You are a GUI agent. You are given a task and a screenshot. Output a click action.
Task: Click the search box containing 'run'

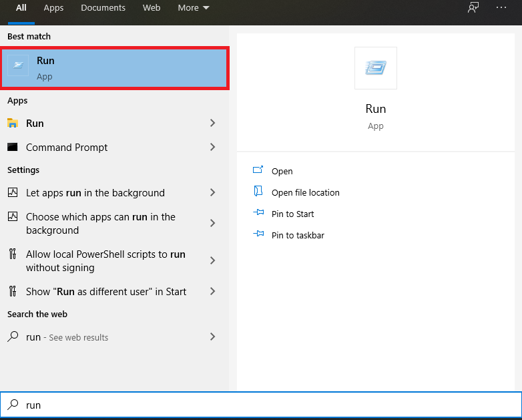[x=267, y=405]
